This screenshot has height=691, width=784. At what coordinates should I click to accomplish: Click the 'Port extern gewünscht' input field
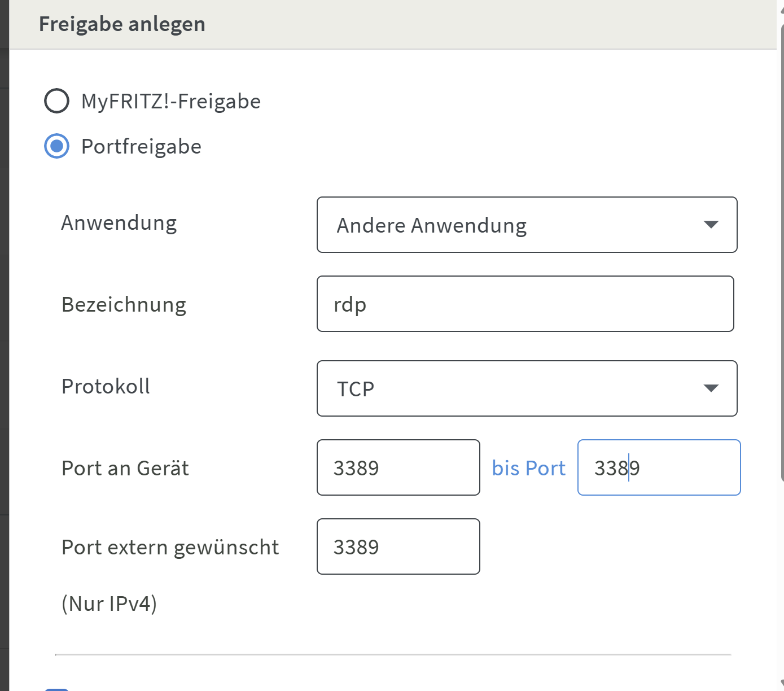(398, 546)
